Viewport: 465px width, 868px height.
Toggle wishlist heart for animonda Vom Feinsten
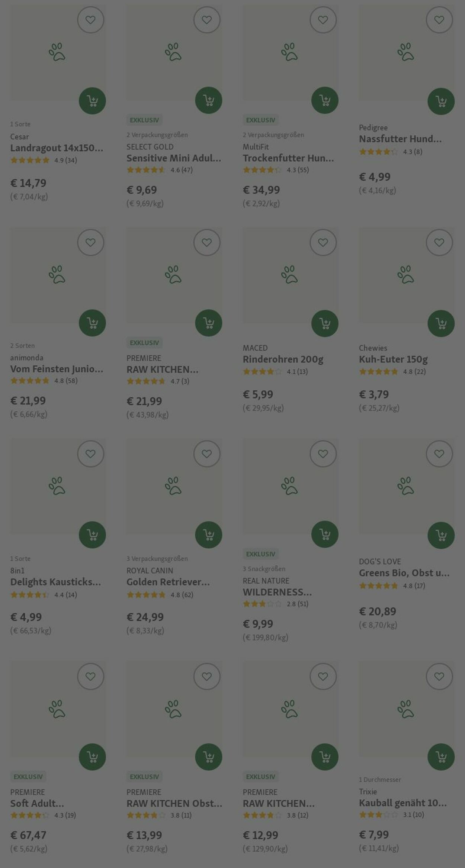[91, 242]
